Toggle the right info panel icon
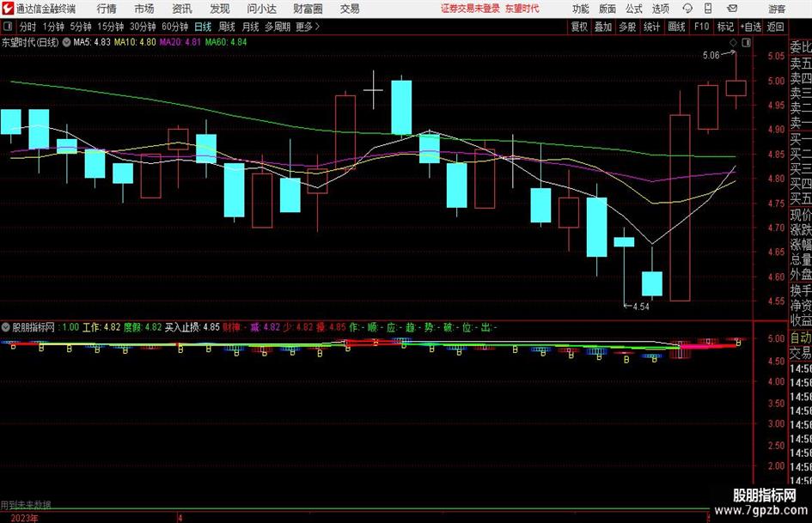Viewport: 812px width, 523px height. point(746,42)
